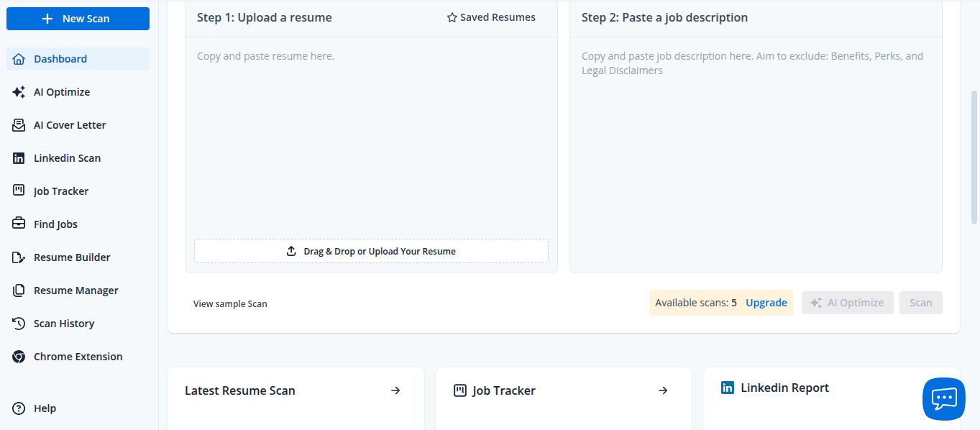Go to Dashboard in sidebar

point(78,59)
